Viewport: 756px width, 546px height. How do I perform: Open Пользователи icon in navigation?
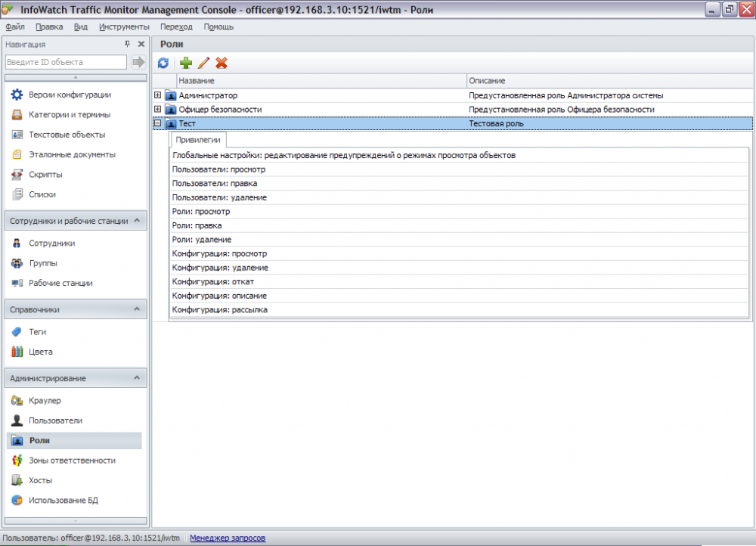tap(17, 420)
